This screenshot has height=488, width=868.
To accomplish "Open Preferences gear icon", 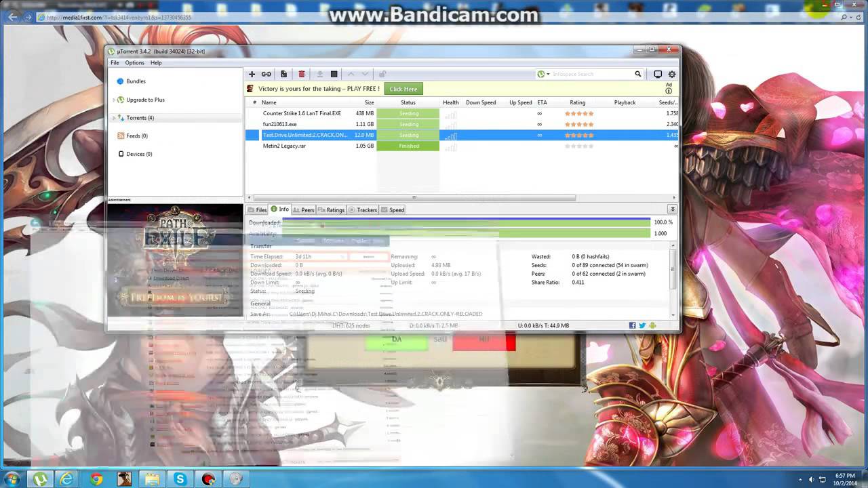I will click(x=672, y=74).
